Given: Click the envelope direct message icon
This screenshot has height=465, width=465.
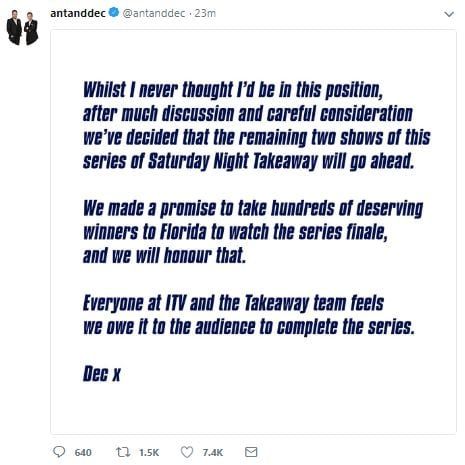Looking at the screenshot, I should pyautogui.click(x=251, y=452).
